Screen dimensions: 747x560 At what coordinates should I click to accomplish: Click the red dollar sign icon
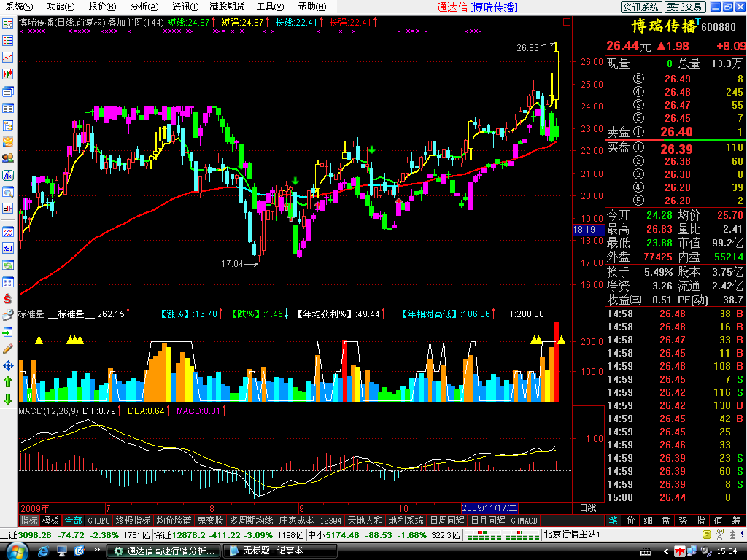(7, 298)
